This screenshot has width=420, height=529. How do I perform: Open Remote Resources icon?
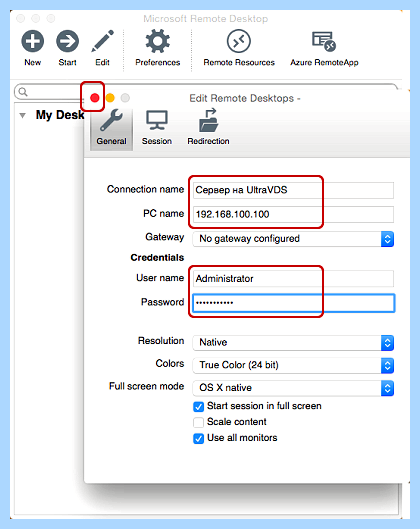pyautogui.click(x=239, y=41)
